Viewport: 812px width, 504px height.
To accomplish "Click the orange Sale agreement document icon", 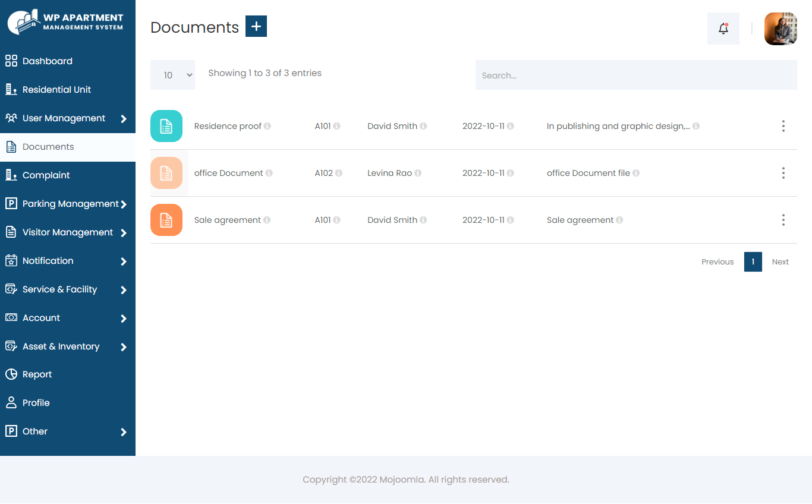I will click(166, 220).
